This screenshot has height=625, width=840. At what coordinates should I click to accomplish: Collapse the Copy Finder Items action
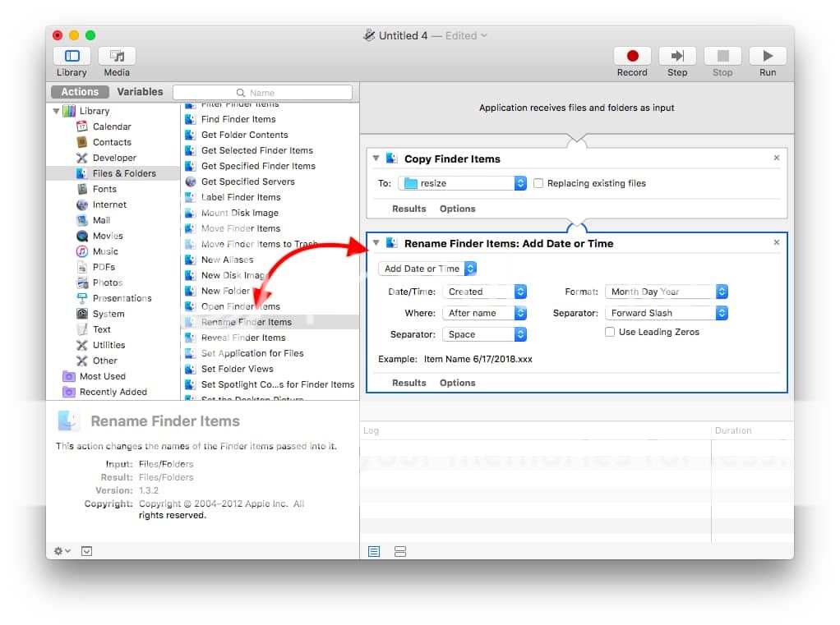(376, 159)
